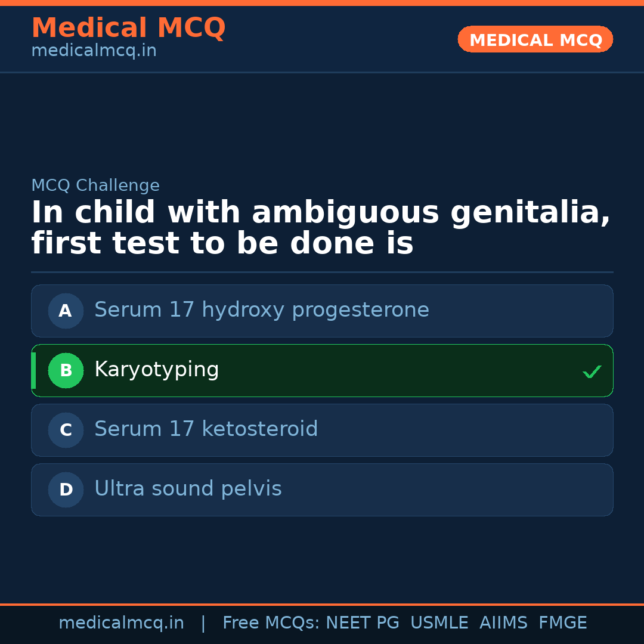Click the green B option circle

pyautogui.click(x=66, y=370)
